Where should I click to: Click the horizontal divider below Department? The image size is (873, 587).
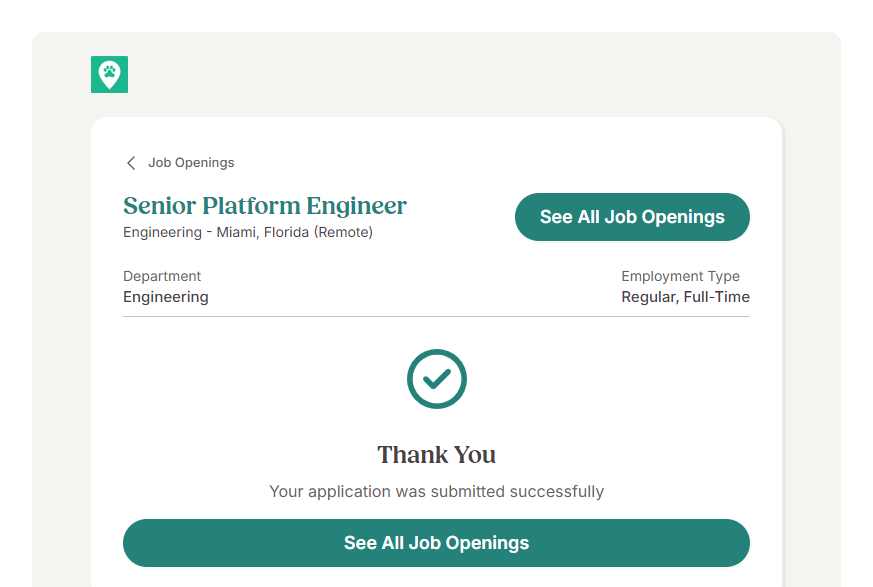pos(436,316)
